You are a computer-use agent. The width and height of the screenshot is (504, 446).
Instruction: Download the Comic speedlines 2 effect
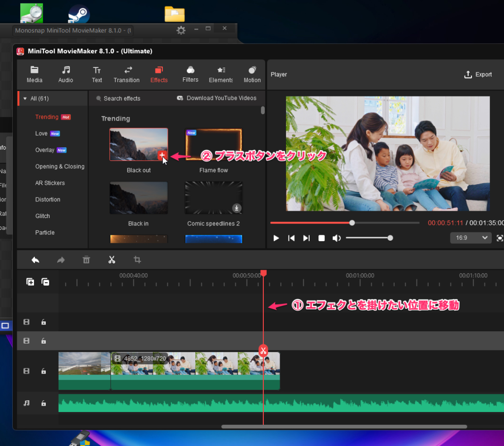point(237,208)
